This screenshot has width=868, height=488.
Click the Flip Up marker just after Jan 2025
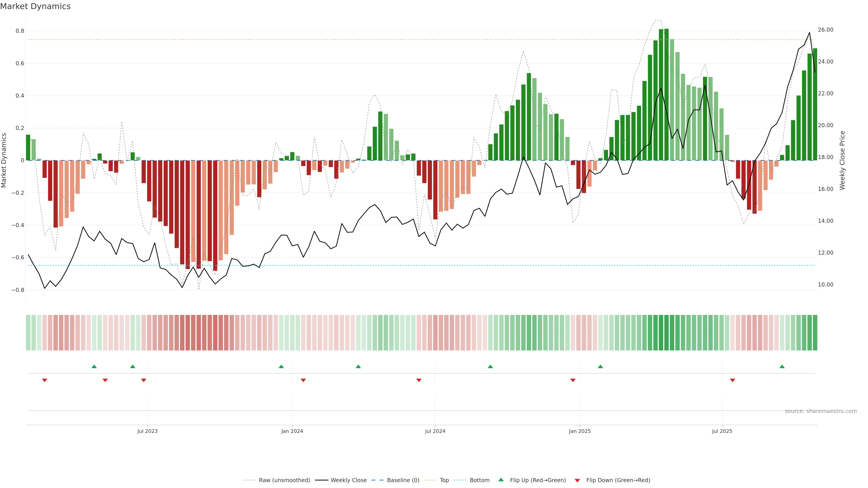[x=600, y=366]
